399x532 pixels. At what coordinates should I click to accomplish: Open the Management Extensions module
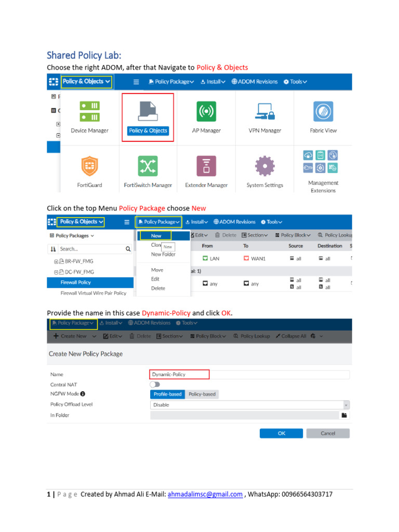[323, 171]
